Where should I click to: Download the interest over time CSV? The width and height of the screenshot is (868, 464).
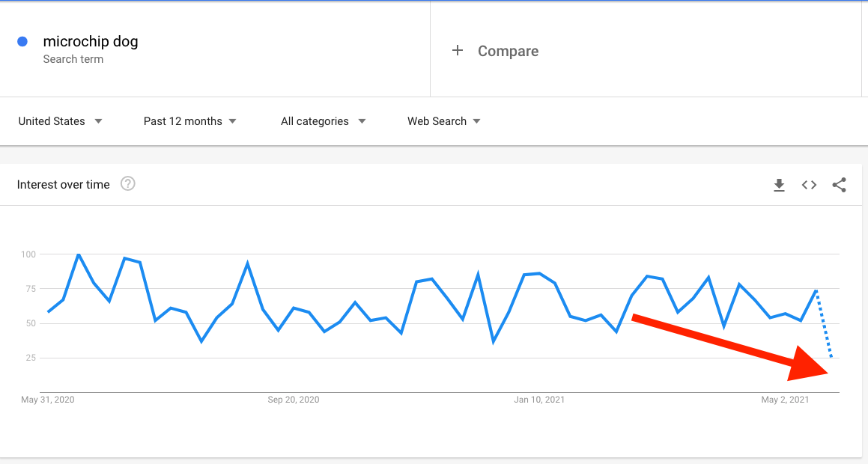coord(779,186)
